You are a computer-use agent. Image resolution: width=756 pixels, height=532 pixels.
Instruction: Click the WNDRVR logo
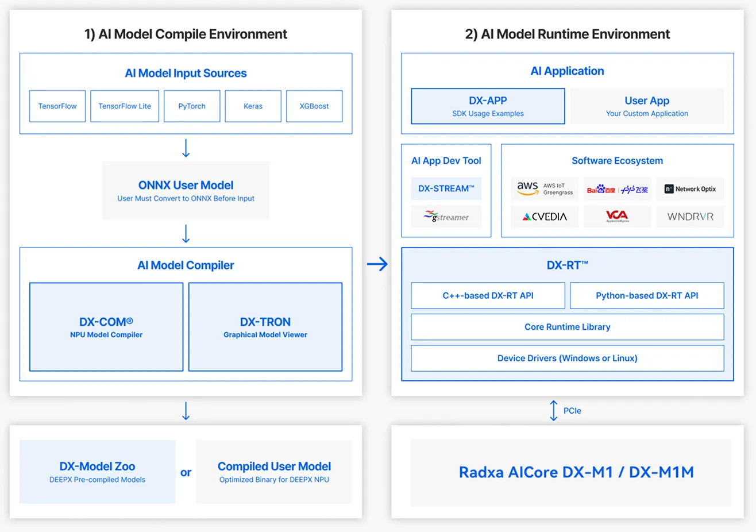690,217
